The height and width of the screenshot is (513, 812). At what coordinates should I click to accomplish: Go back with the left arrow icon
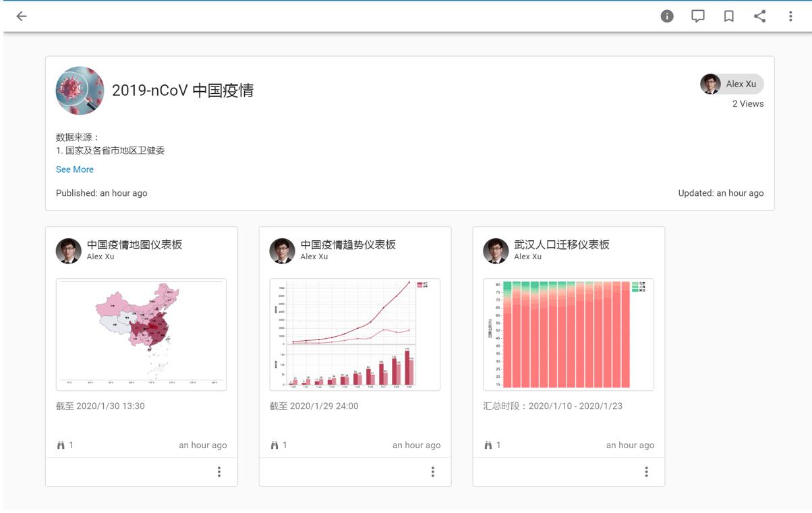click(22, 16)
